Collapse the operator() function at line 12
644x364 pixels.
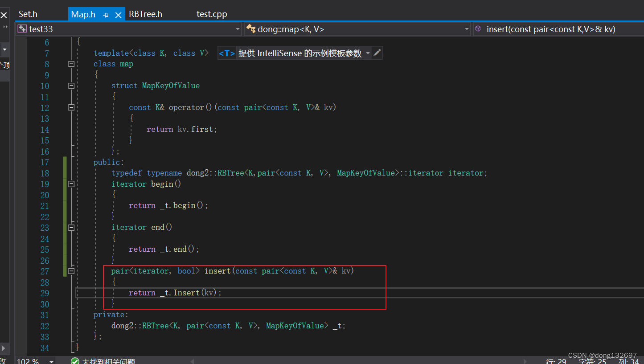(71, 107)
